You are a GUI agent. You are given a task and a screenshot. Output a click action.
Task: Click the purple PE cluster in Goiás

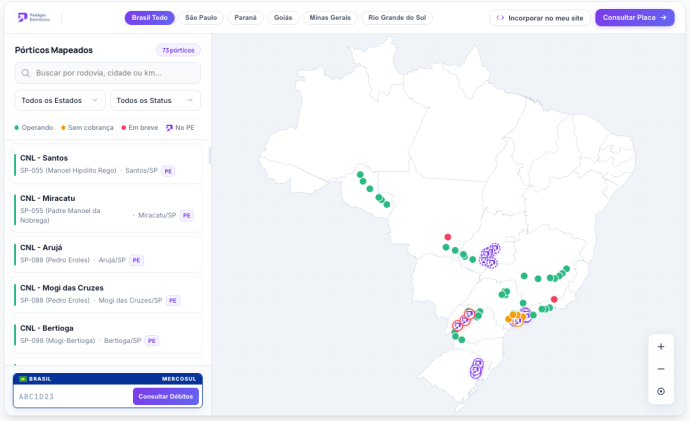point(490,256)
